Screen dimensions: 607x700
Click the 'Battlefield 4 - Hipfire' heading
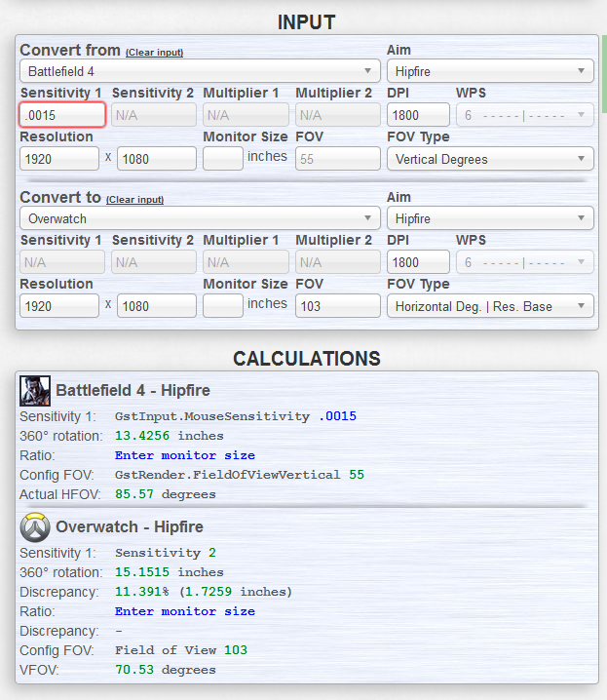click(133, 391)
